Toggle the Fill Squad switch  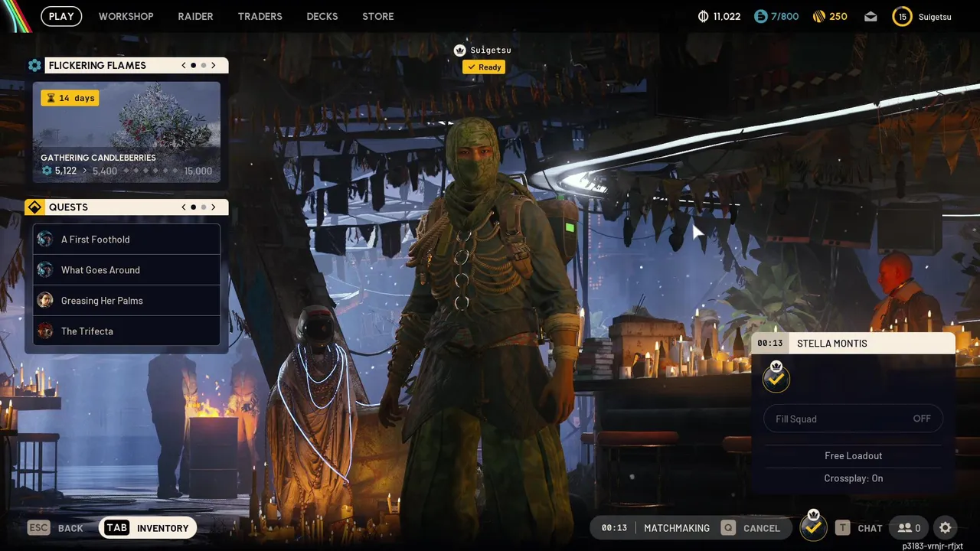coord(853,419)
